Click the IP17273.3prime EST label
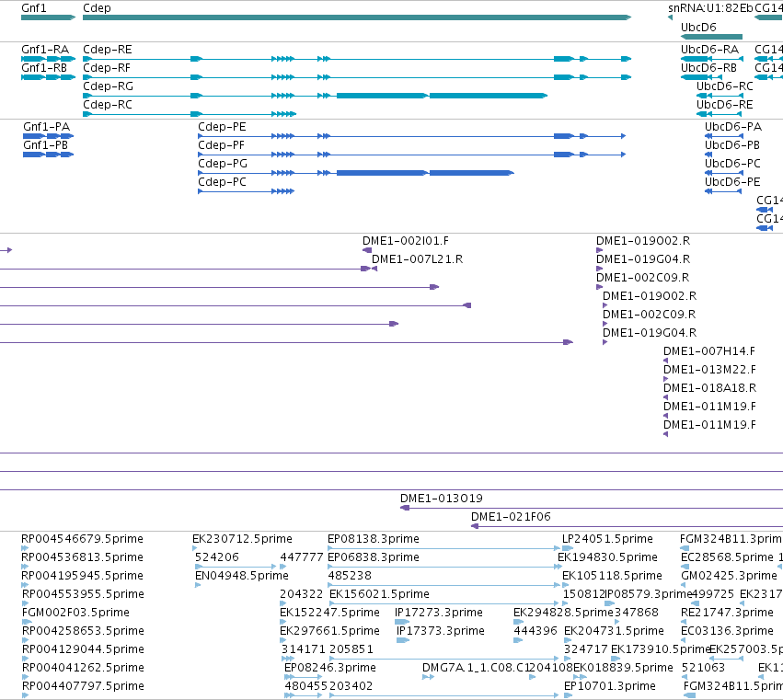Screen dimensions: 783x700 click(x=439, y=614)
